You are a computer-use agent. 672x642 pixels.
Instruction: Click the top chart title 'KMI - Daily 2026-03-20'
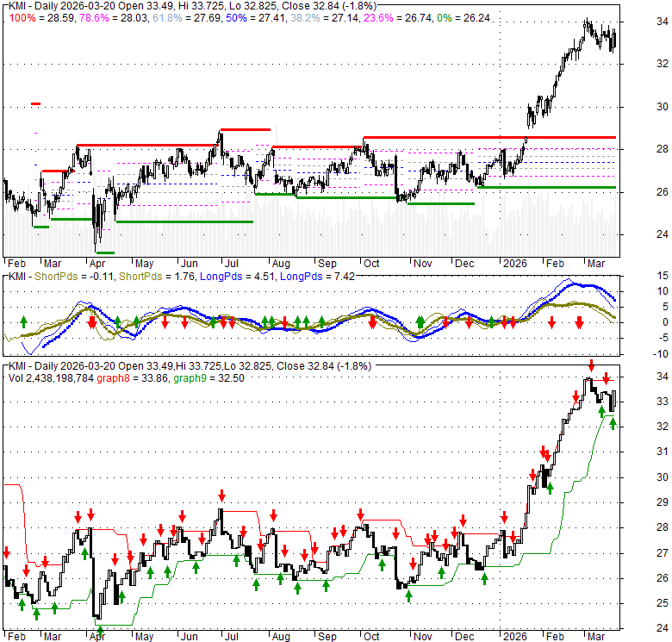click(x=62, y=6)
